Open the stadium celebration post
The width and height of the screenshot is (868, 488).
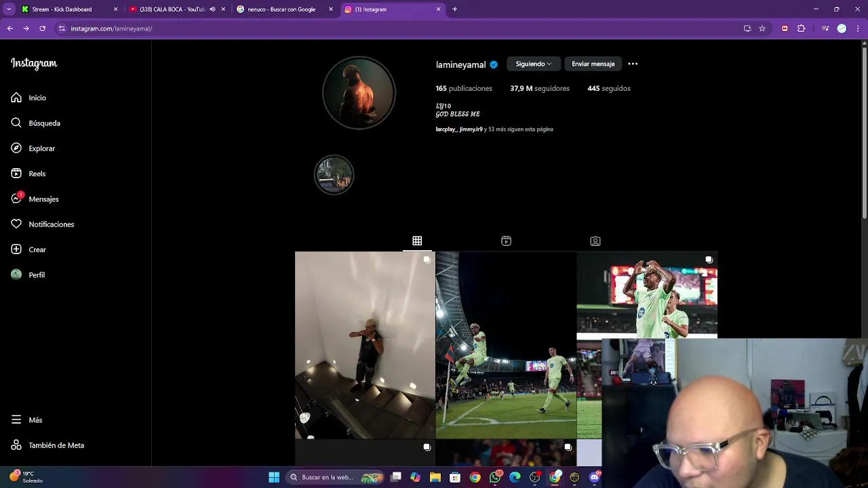506,345
